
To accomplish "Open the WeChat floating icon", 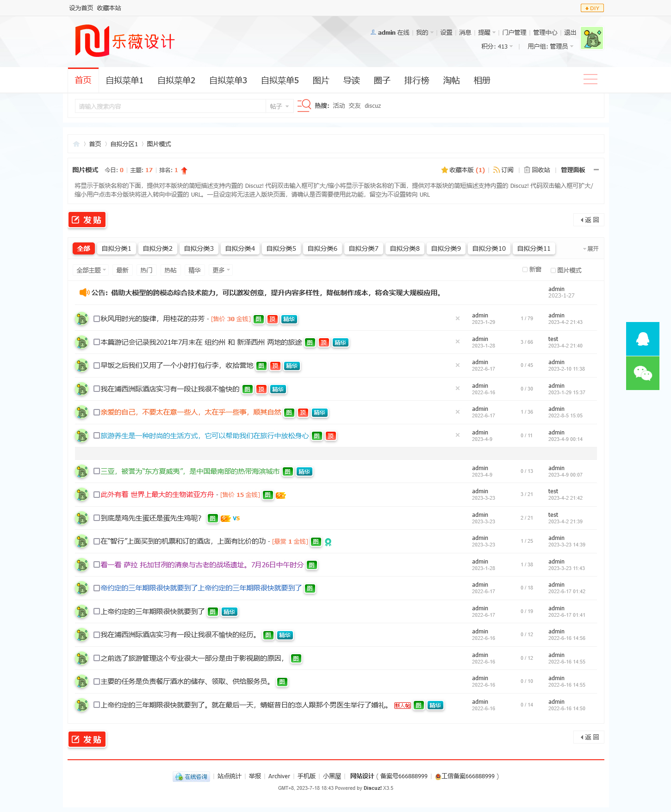I will click(642, 373).
